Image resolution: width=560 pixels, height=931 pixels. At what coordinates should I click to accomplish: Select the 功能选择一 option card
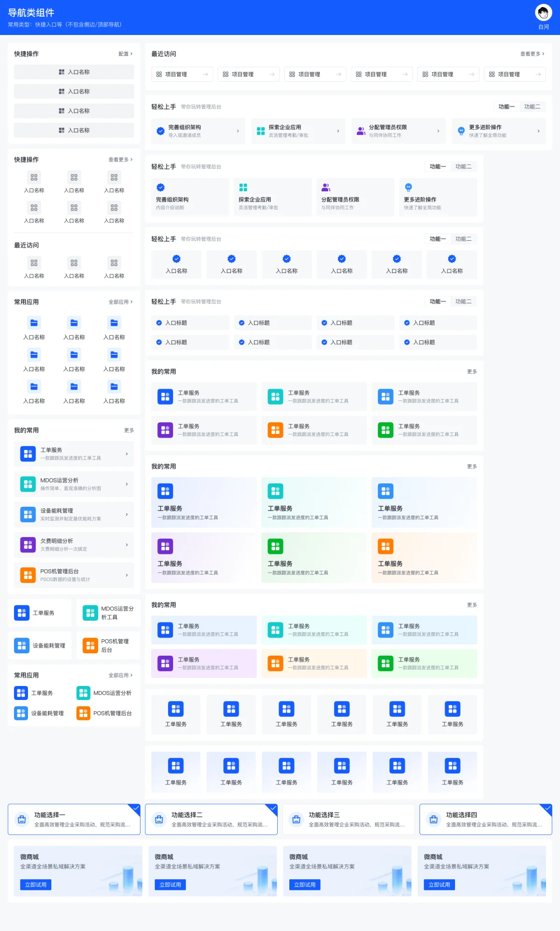click(74, 819)
